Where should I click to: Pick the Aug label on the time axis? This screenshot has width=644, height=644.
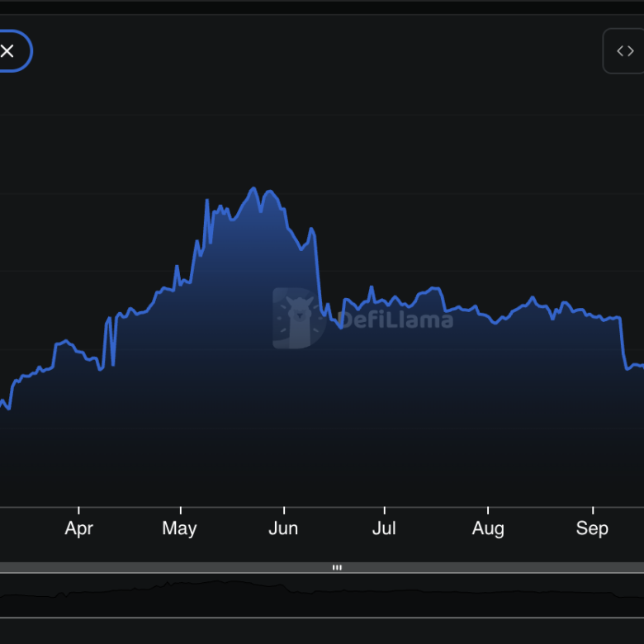pos(488,528)
